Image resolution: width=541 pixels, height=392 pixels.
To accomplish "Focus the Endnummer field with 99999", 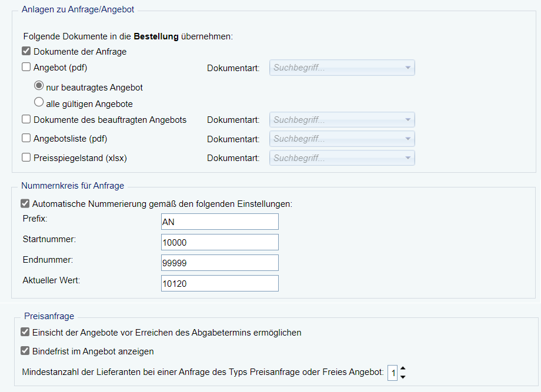I will (x=219, y=263).
